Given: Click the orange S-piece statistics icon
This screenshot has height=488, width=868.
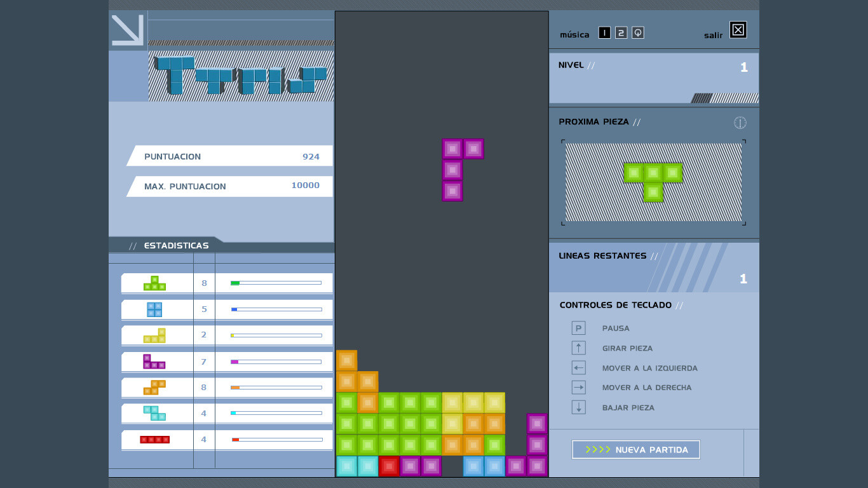Looking at the screenshot, I should click(154, 388).
